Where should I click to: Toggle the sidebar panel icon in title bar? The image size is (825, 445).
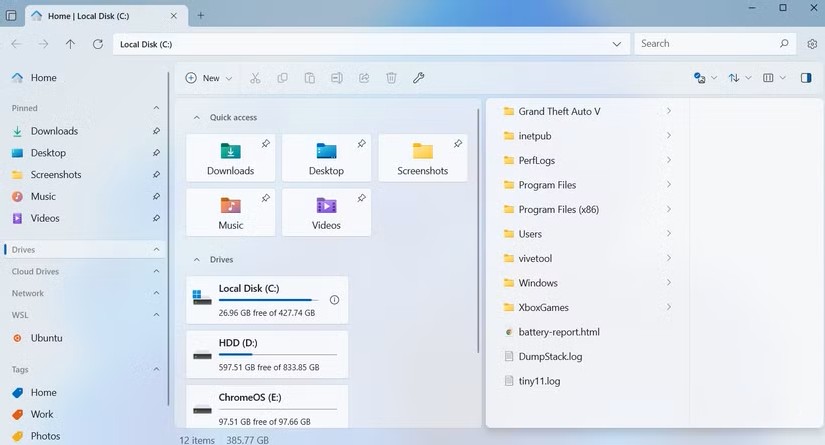[x=11, y=16]
